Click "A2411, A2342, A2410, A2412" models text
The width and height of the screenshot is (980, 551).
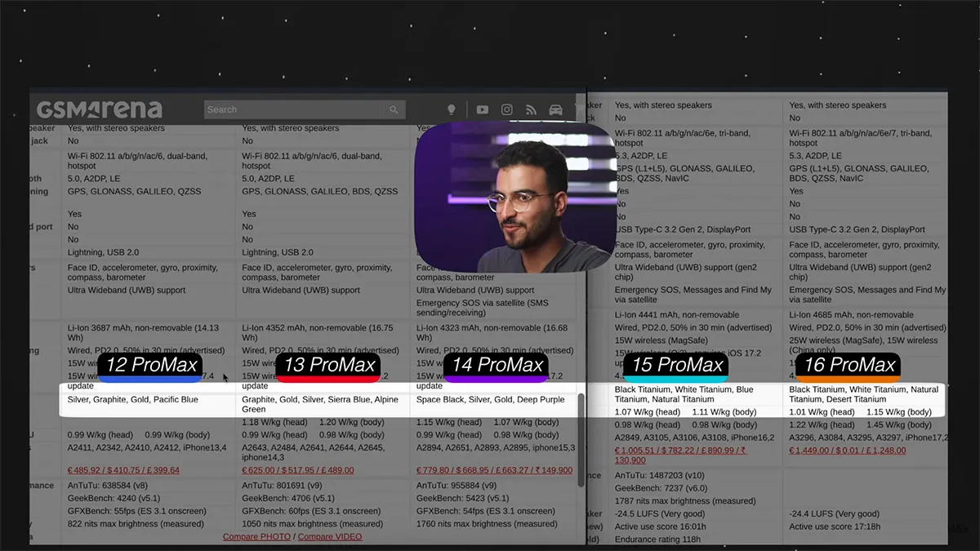tap(126, 447)
